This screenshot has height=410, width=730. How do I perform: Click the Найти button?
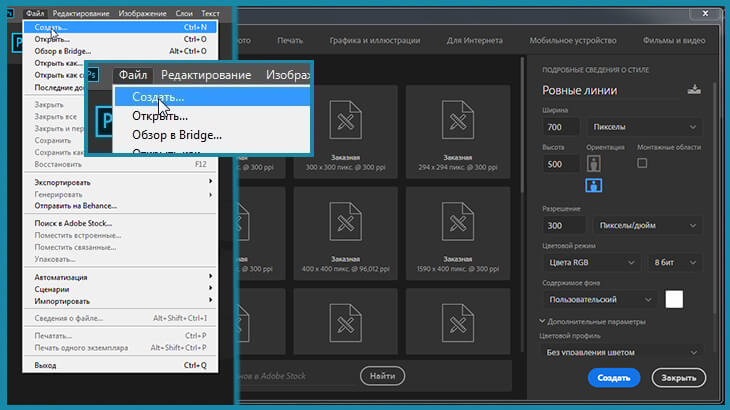tap(382, 376)
